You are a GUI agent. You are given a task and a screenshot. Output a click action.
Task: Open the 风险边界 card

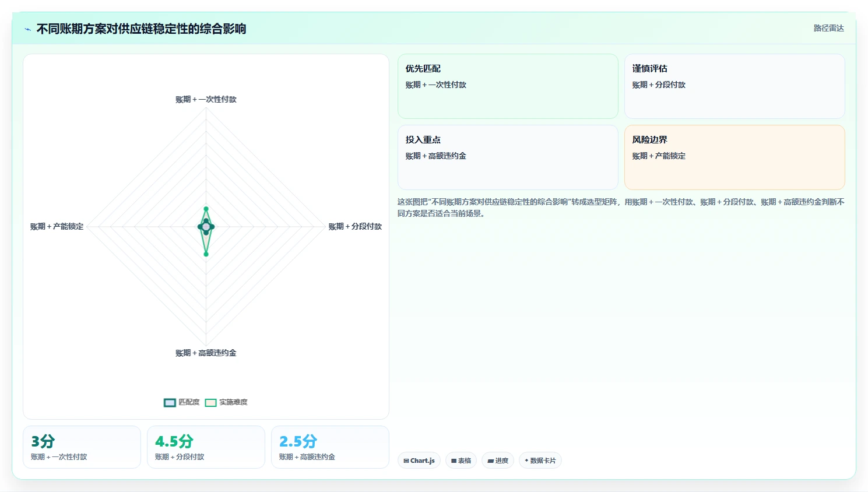pyautogui.click(x=735, y=157)
